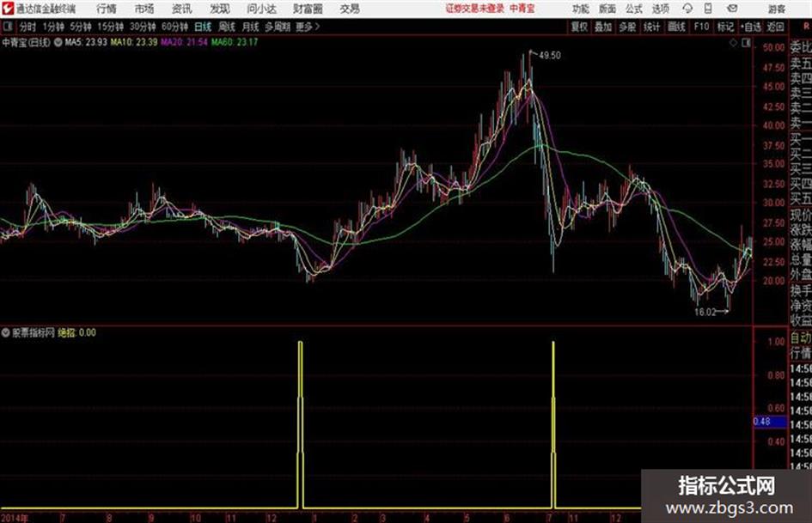
Task: Open F10 company info
Action: click(x=701, y=27)
